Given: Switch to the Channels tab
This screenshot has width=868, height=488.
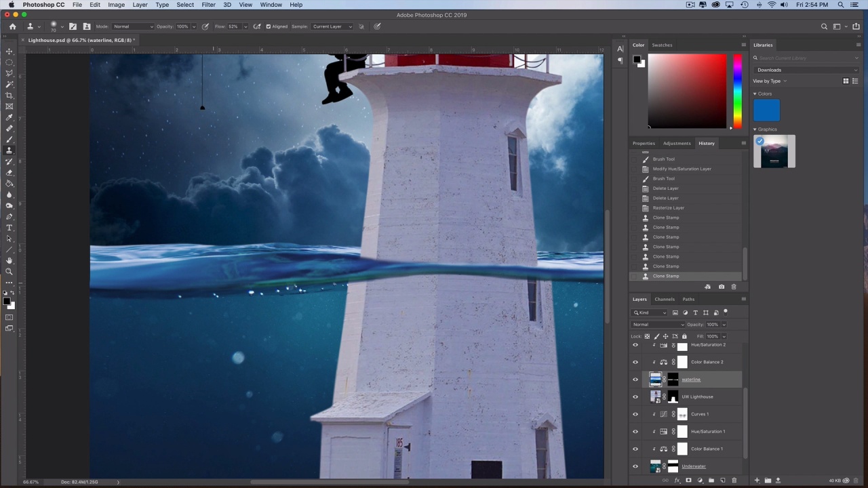Looking at the screenshot, I should (x=664, y=299).
